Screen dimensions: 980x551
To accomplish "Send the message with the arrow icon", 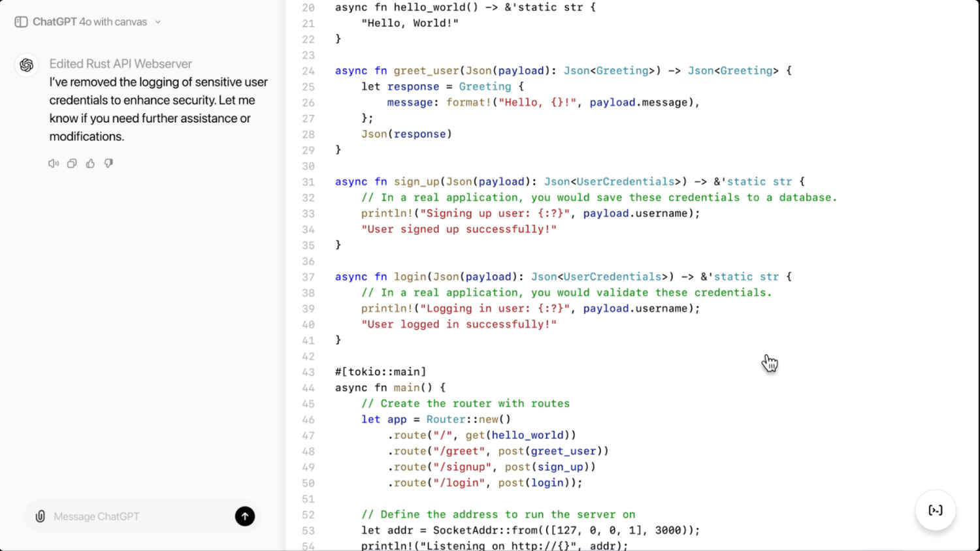I will [x=244, y=516].
